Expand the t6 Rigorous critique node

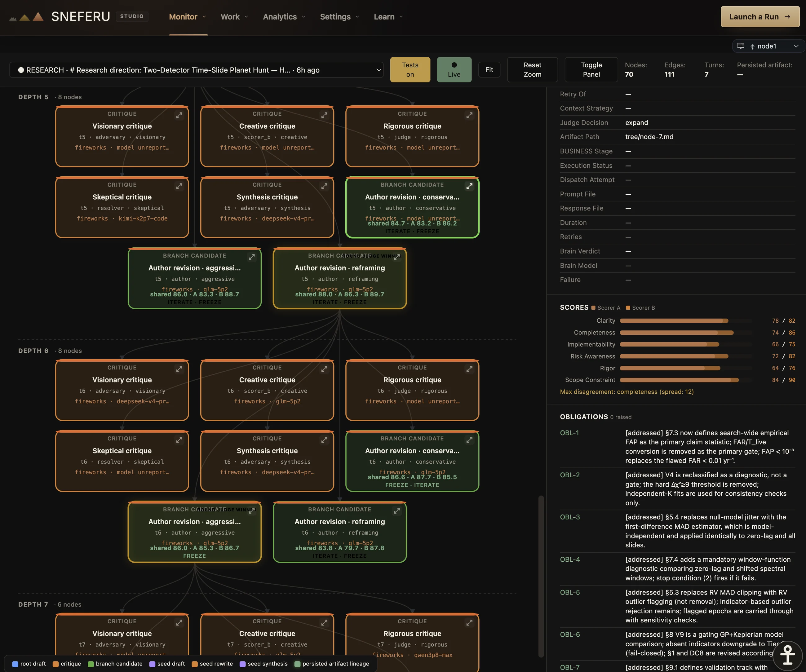coord(469,369)
